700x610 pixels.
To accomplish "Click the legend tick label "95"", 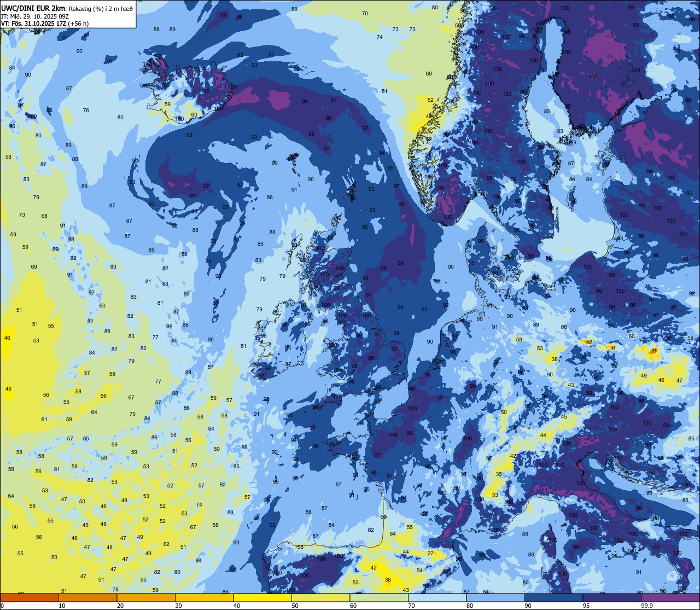I will pyautogui.click(x=586, y=606).
